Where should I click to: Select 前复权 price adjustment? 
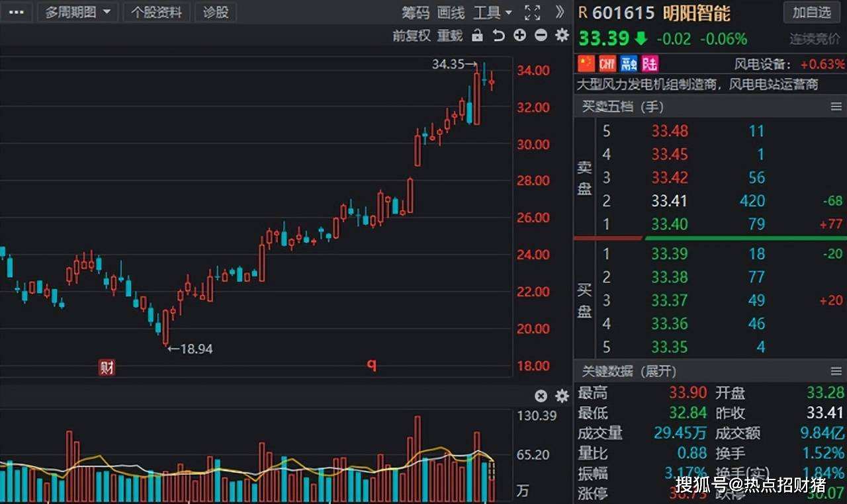[412, 36]
